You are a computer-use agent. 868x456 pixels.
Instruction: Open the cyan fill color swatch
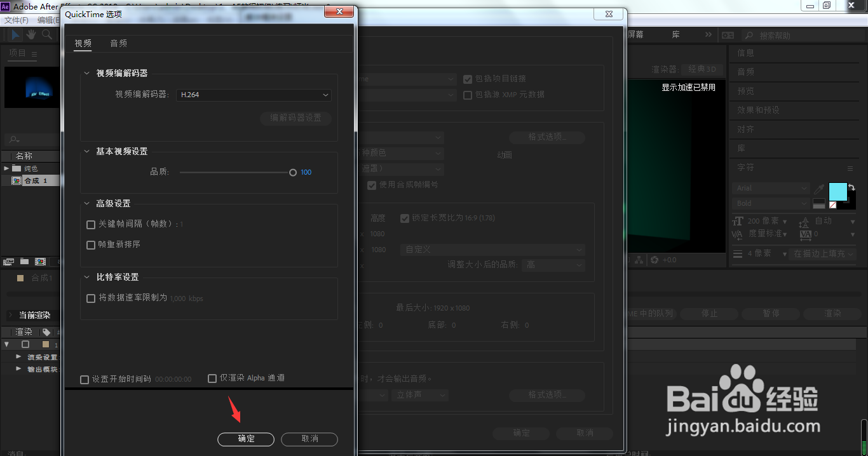838,192
